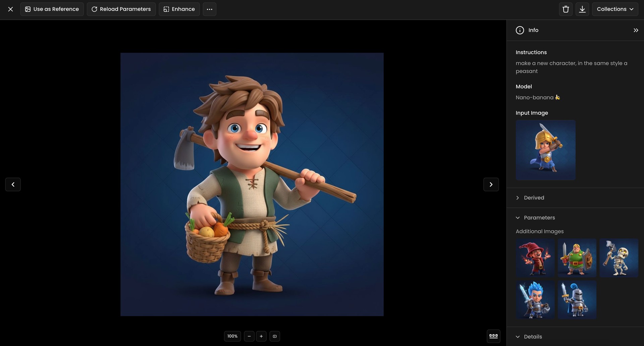Run Enhance on the current image
644x346 pixels.
click(x=179, y=9)
